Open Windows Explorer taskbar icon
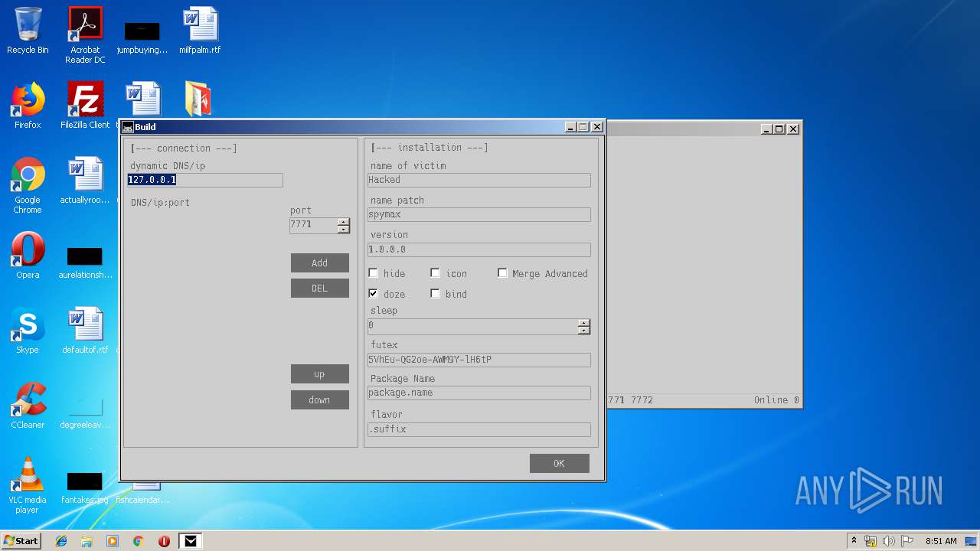 87,541
